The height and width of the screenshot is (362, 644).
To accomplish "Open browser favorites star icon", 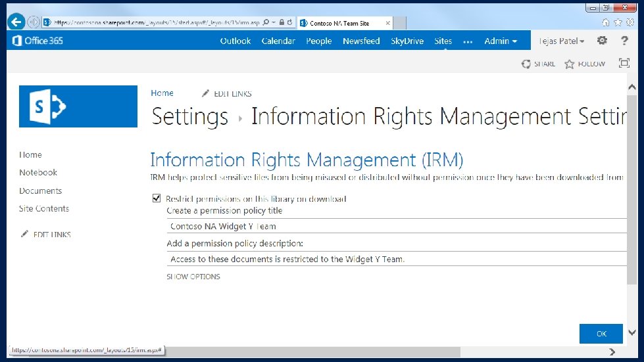I will point(618,22).
